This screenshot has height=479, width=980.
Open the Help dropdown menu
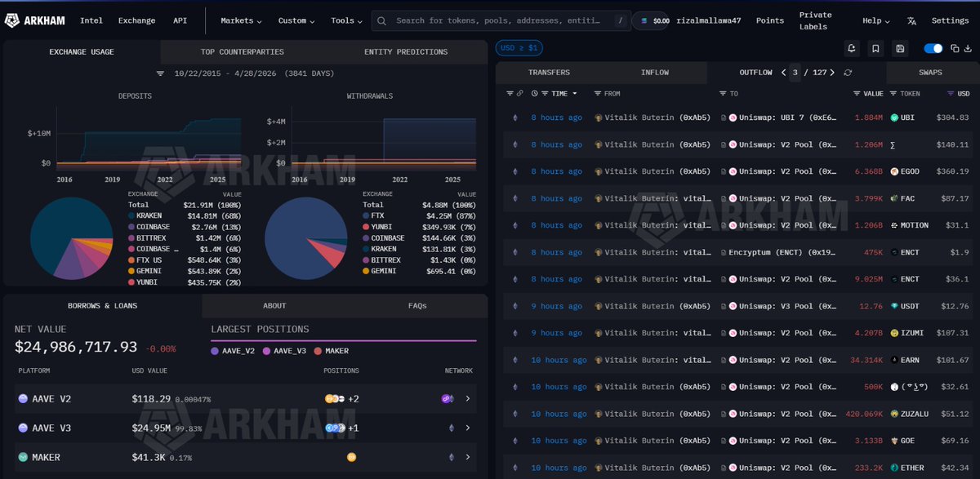coord(876,20)
